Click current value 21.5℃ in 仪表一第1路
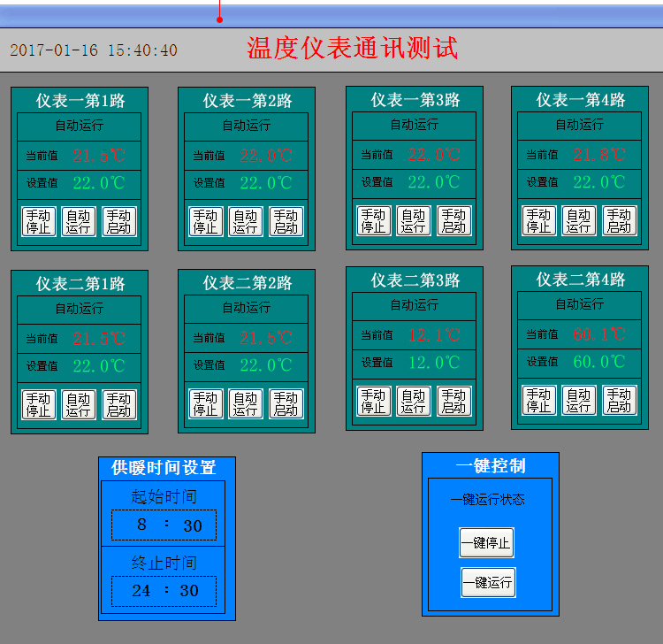 pos(99,156)
